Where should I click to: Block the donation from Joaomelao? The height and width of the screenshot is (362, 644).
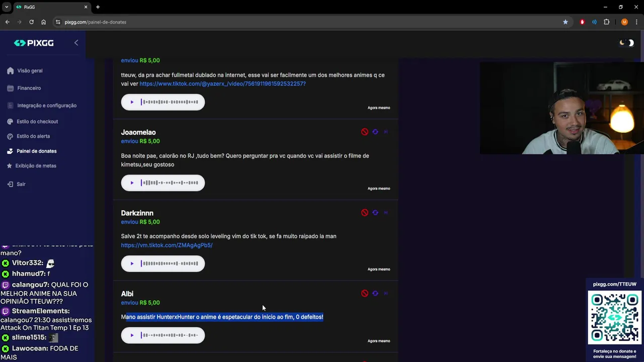tap(365, 132)
